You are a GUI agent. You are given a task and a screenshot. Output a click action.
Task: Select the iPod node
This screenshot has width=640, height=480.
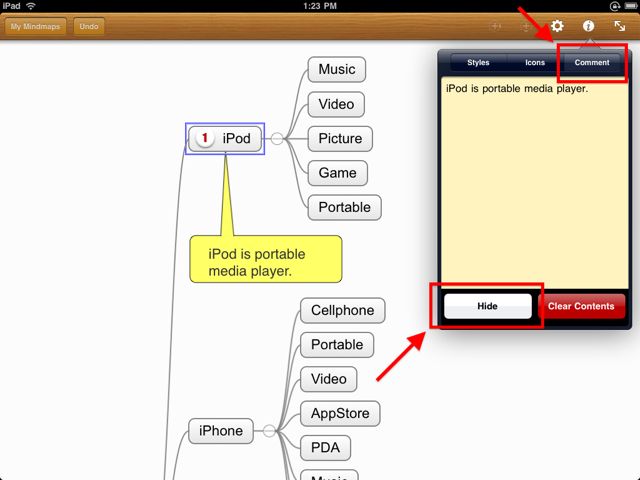click(225, 139)
